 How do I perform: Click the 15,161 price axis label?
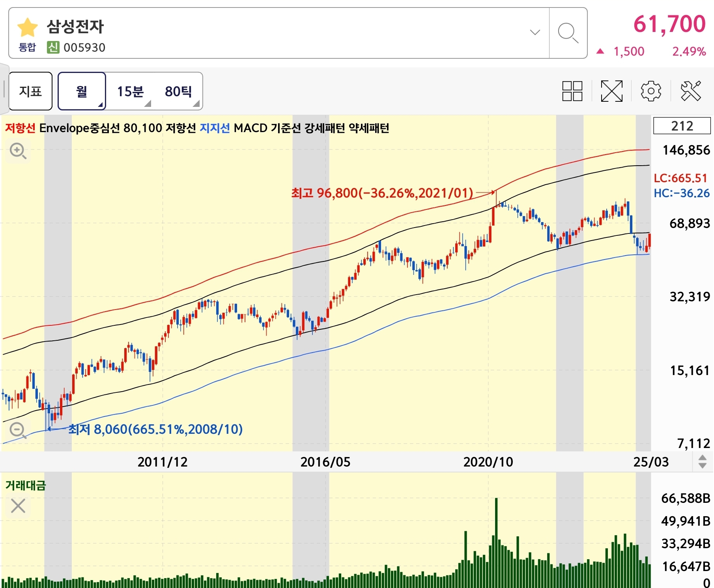690,370
